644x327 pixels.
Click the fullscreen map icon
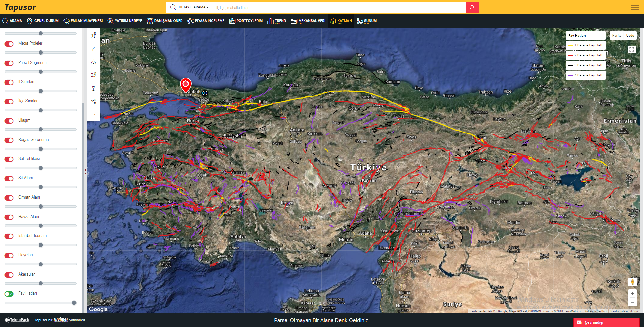click(632, 49)
